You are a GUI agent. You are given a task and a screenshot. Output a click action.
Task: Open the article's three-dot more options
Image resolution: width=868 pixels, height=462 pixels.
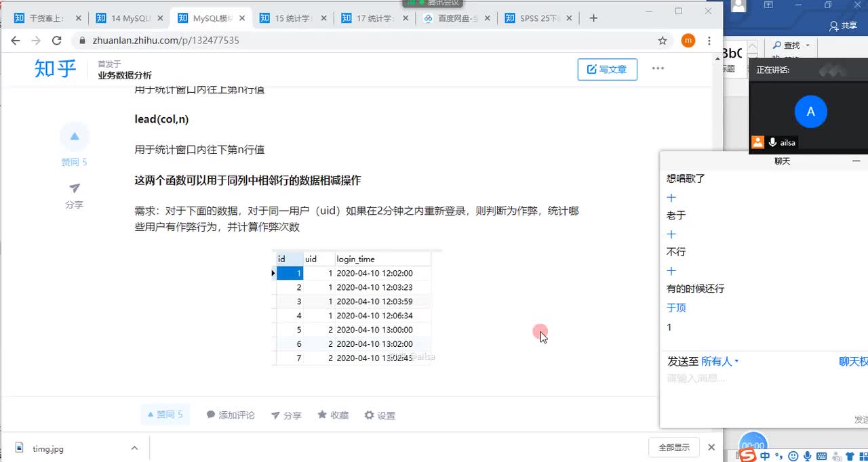(658, 68)
